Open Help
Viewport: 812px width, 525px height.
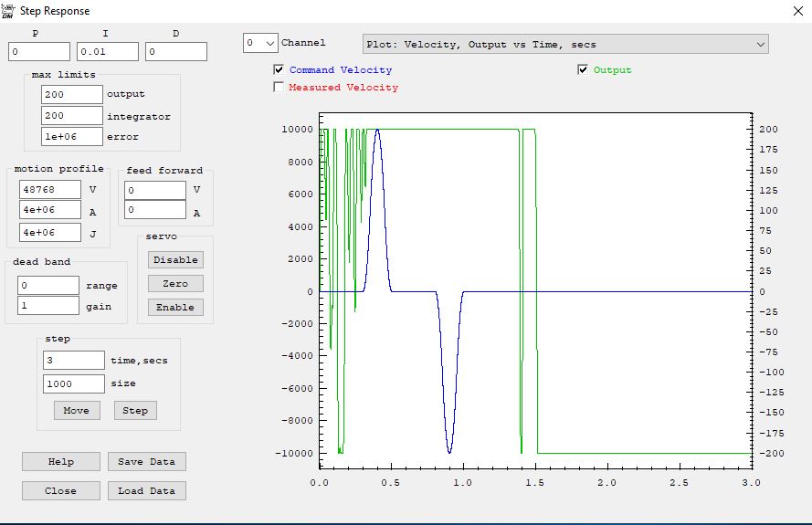point(60,462)
